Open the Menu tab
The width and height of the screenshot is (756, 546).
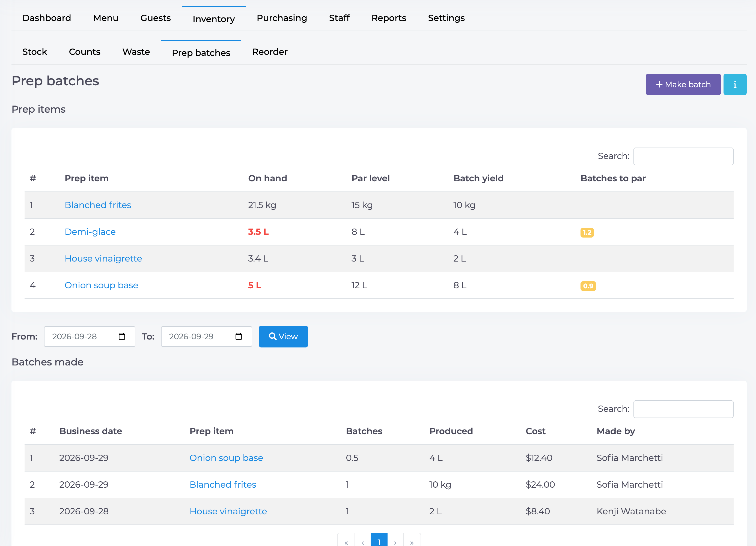[x=106, y=18]
